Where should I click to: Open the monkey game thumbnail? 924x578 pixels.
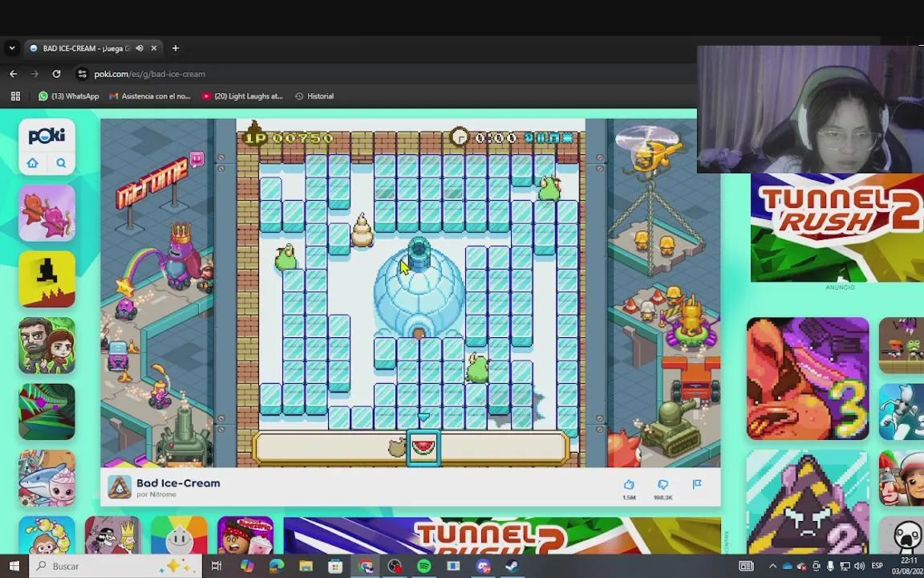click(47, 535)
